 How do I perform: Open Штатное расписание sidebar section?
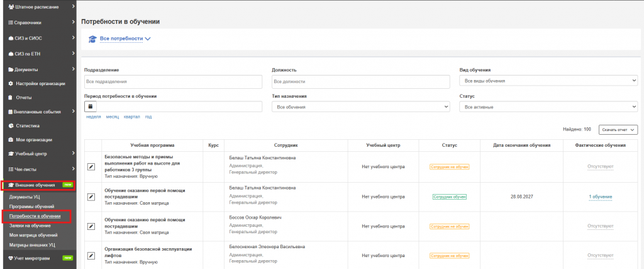click(38, 7)
